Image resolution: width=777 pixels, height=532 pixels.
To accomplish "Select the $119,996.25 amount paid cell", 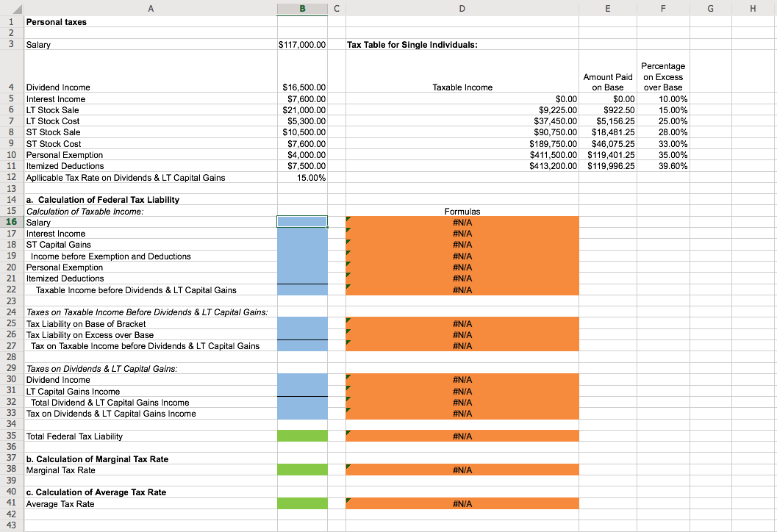I will point(607,166).
